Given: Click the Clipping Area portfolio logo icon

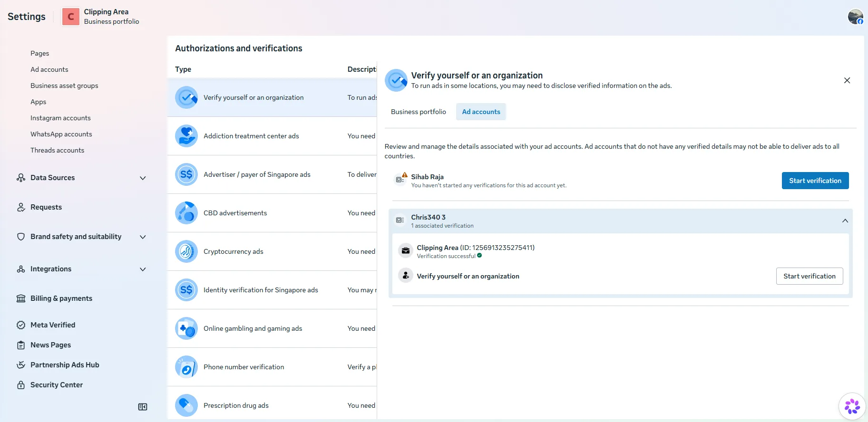Looking at the screenshot, I should coord(71,17).
